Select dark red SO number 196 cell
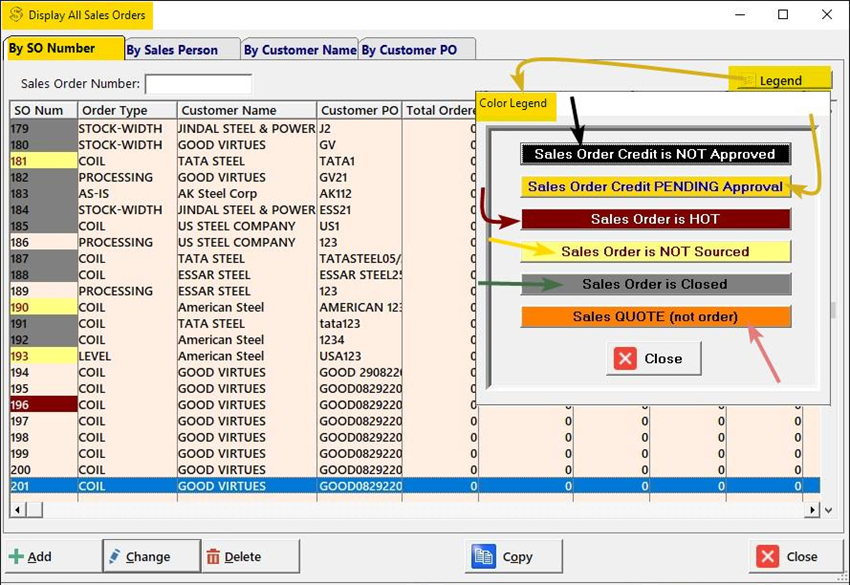The width and height of the screenshot is (850, 585). point(43,405)
